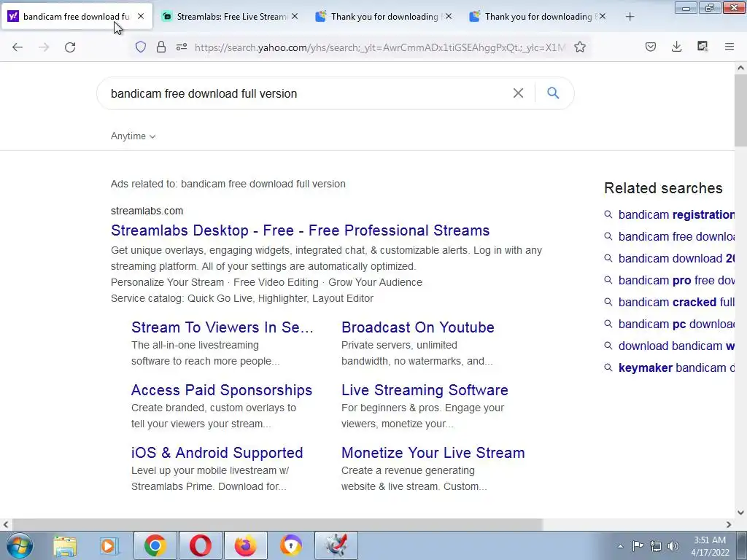Expand the Anytime filter dropdown
The height and width of the screenshot is (560, 747).
[133, 136]
